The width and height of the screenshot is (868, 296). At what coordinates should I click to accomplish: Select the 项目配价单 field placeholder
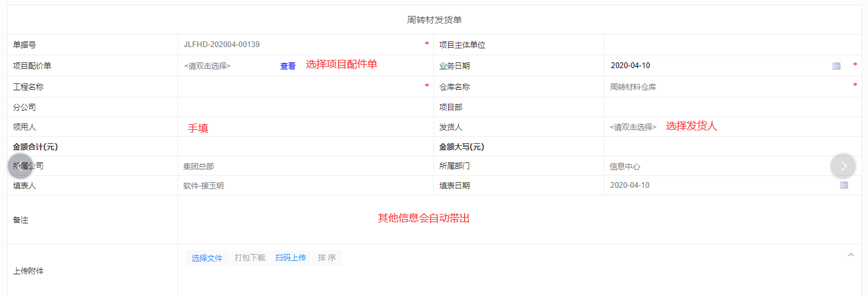coord(207,66)
